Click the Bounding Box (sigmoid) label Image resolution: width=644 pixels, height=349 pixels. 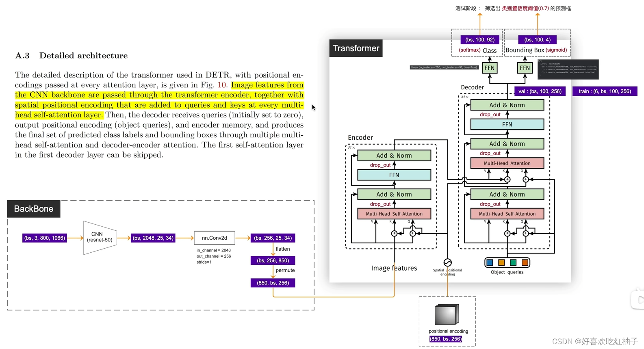(x=536, y=50)
